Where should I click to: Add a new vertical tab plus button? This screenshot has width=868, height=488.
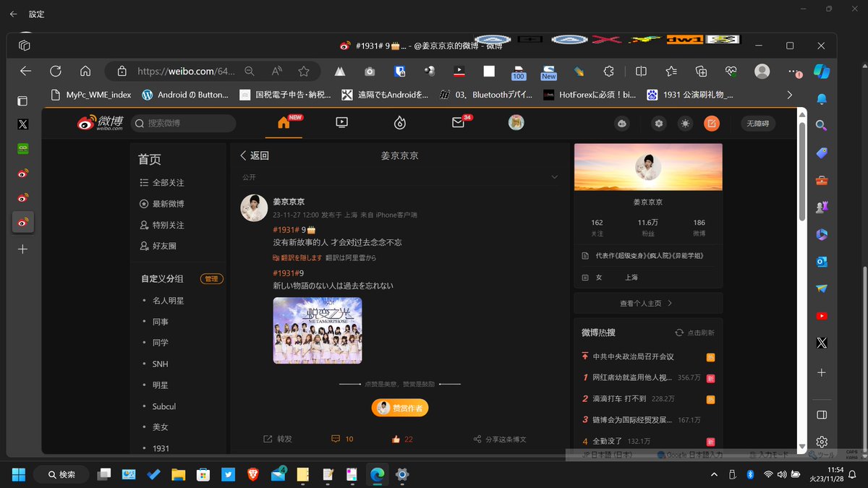pyautogui.click(x=23, y=249)
